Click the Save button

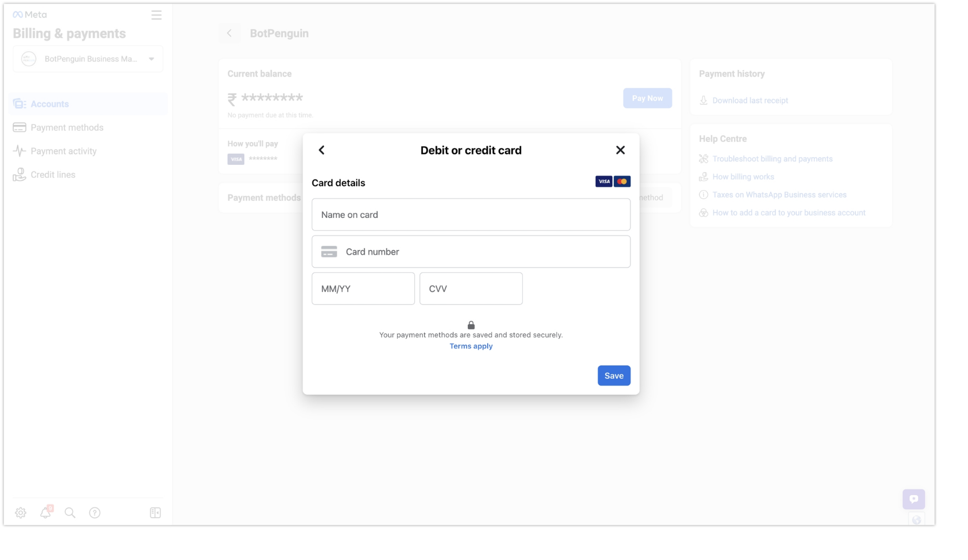point(614,375)
